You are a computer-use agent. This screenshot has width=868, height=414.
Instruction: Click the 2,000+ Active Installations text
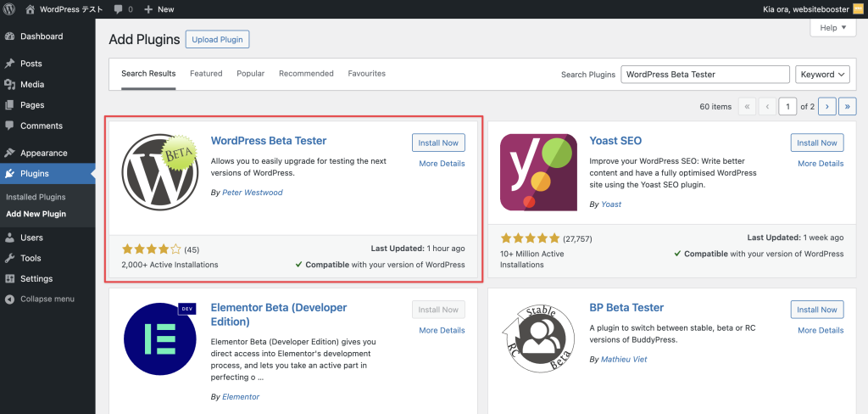(x=170, y=265)
